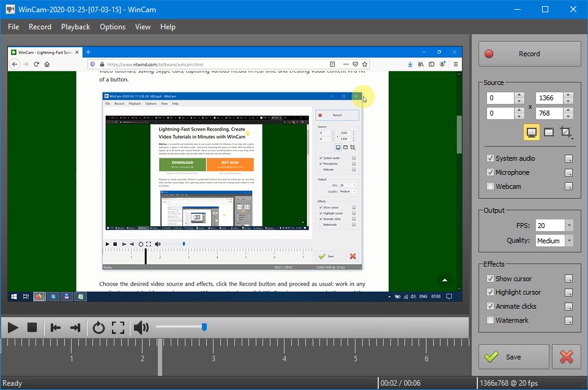Click the Record button

point(529,54)
